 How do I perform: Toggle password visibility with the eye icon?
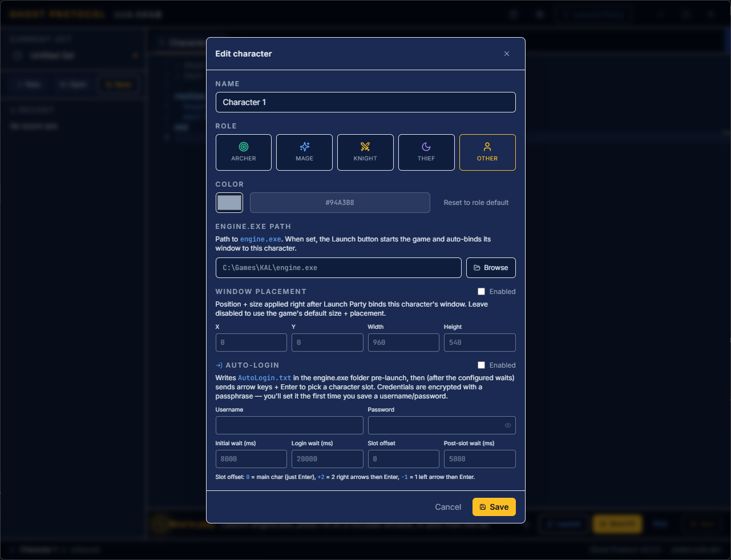pos(508,425)
